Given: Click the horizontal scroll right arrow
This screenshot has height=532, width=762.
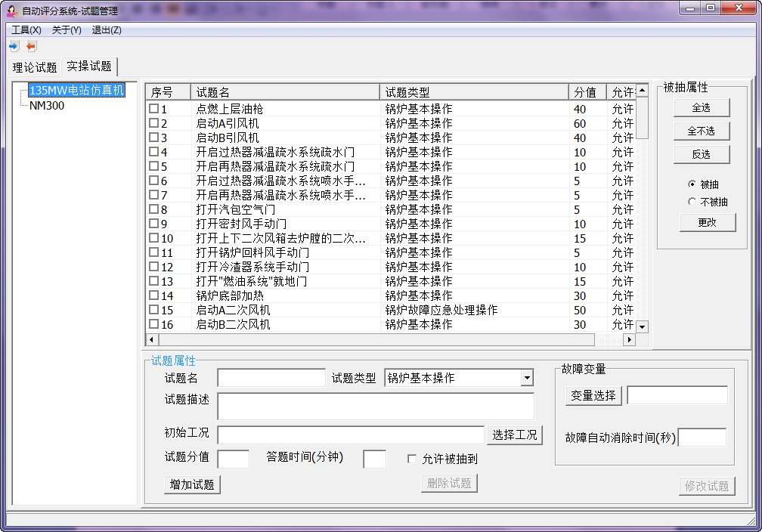Looking at the screenshot, I should coord(628,340).
